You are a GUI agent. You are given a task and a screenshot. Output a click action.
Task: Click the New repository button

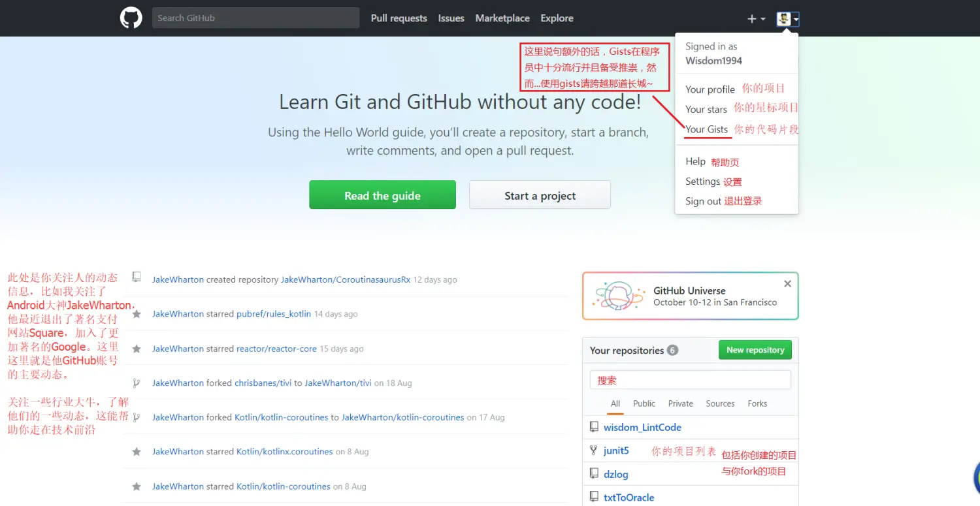755,350
